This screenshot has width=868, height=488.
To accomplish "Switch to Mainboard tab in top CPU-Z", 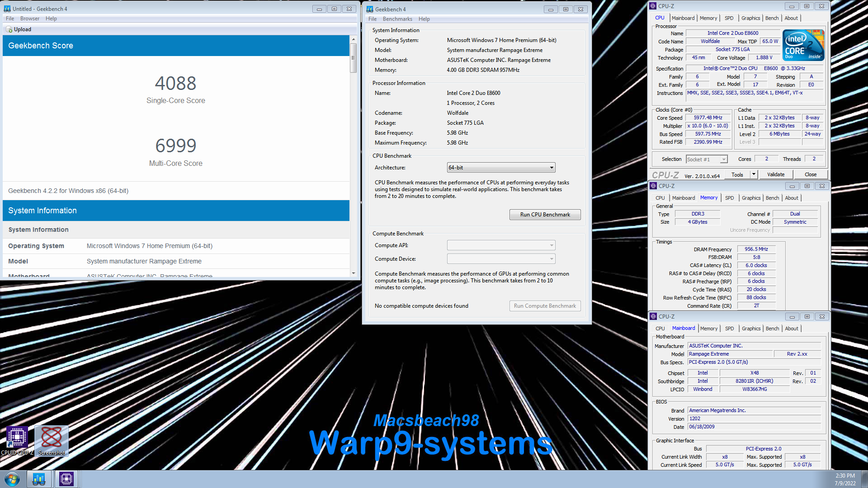I will 683,18.
